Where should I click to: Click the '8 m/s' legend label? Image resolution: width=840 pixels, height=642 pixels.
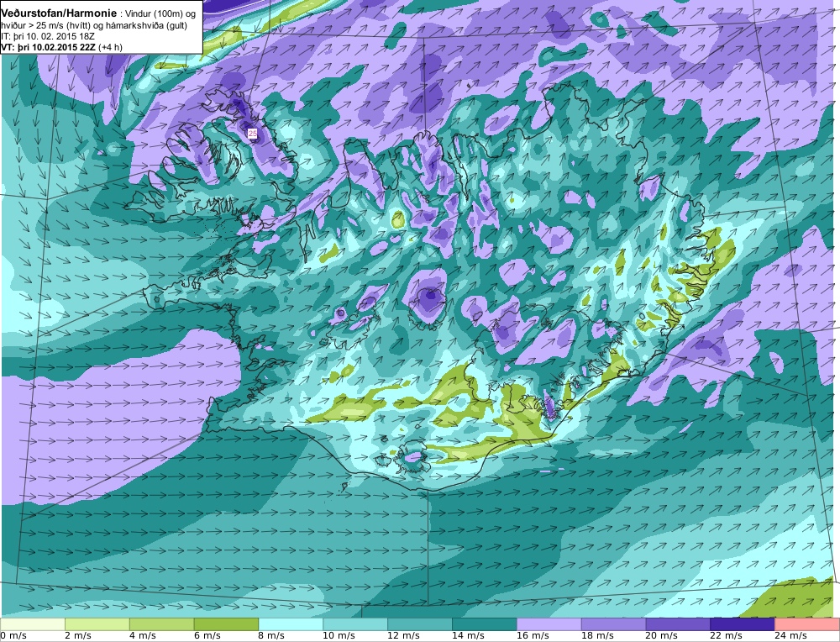(x=272, y=636)
